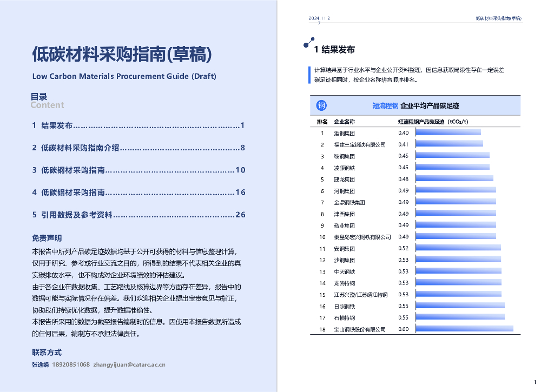Click the 企业名称 column header
This screenshot has height=392, width=554.
pos(345,121)
